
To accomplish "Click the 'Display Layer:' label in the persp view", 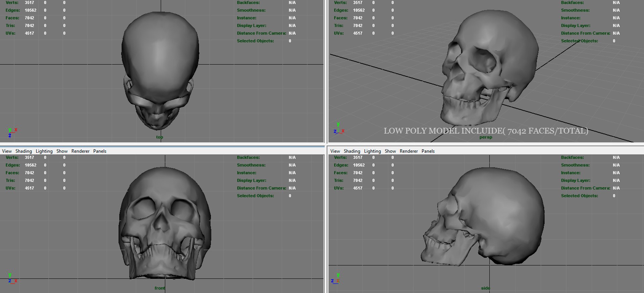I will 576,26.
